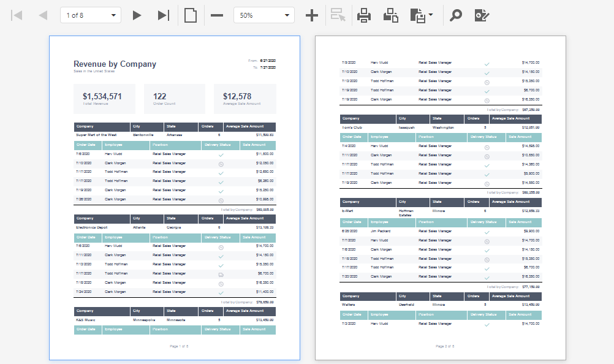Export the document to a file
614x364 pixels.
(x=419, y=15)
